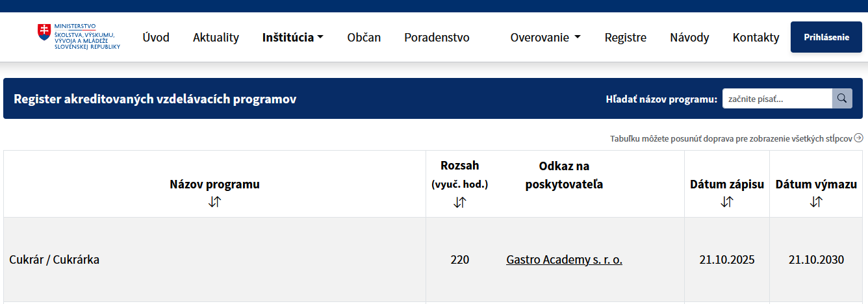Sort by Dátum výmazu arrows
The image size is (868, 304).
816,202
